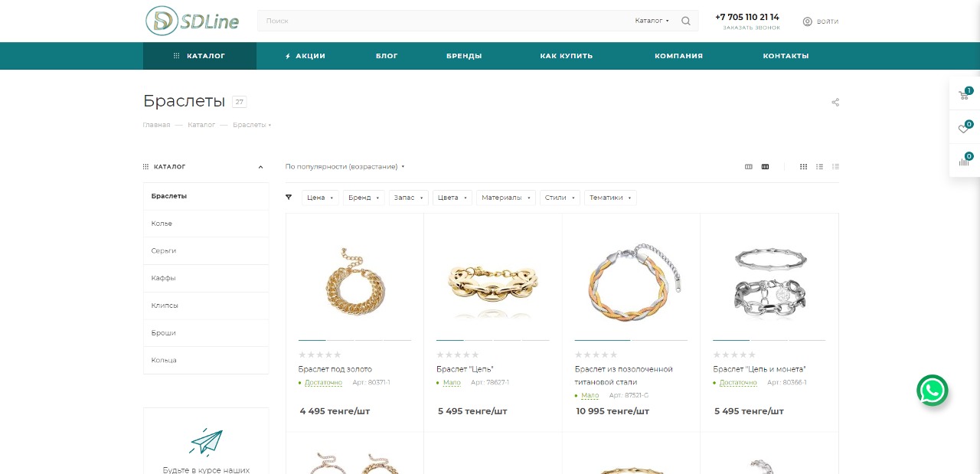Open the shopping cart icon
Viewport: 980px width, 474px height.
click(964, 96)
